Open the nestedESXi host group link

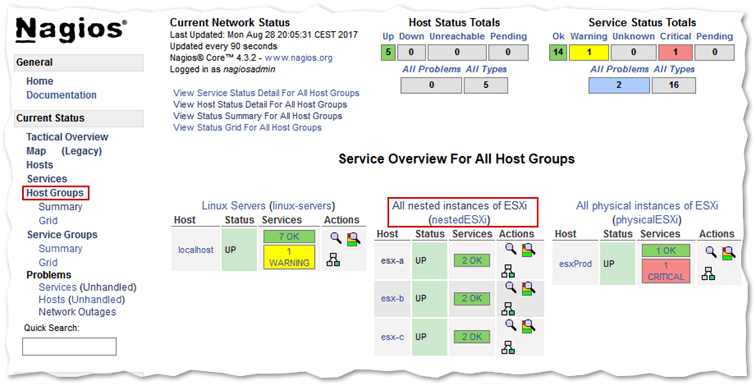click(x=459, y=220)
